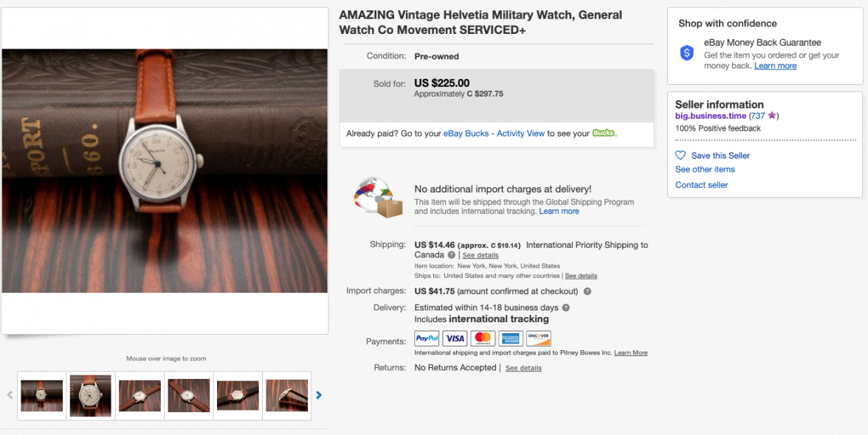Viewport: 868px width, 435px height.
Task: Click the help icon beside Canada shipping
Action: 452,255
